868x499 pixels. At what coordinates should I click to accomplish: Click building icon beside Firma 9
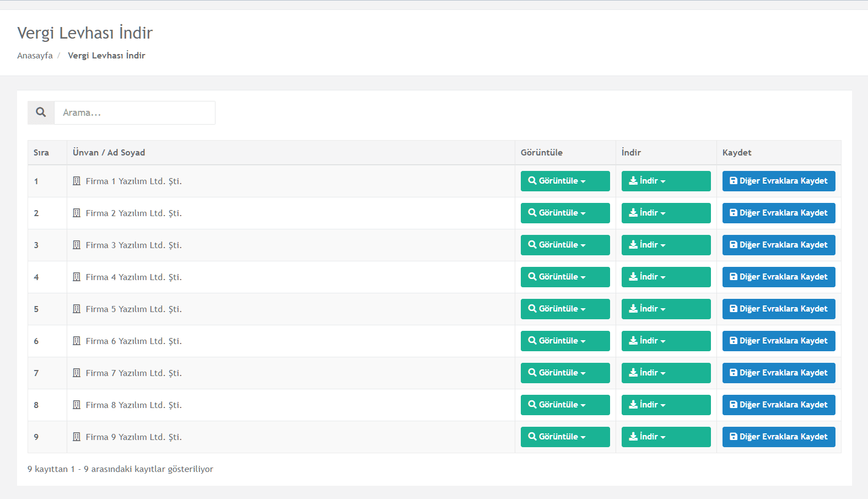tap(77, 437)
